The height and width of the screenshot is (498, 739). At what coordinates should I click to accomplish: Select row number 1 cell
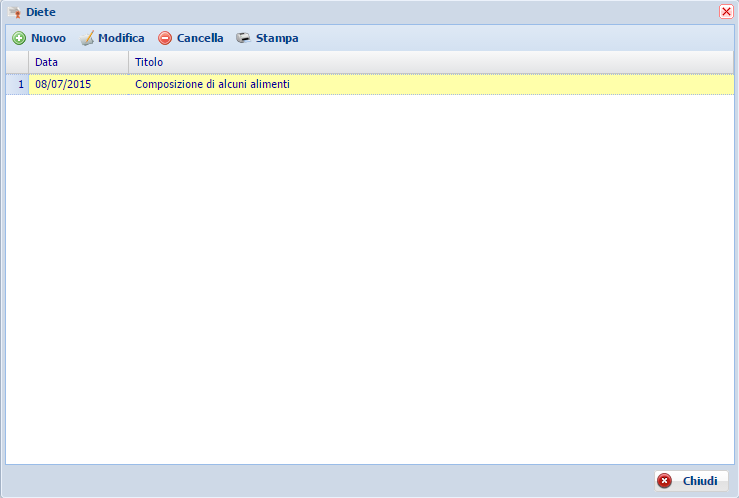pos(18,84)
